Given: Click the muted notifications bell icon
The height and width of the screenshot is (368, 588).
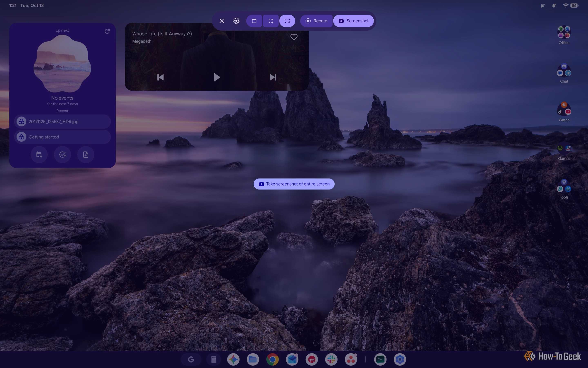Looking at the screenshot, I should (x=554, y=5).
